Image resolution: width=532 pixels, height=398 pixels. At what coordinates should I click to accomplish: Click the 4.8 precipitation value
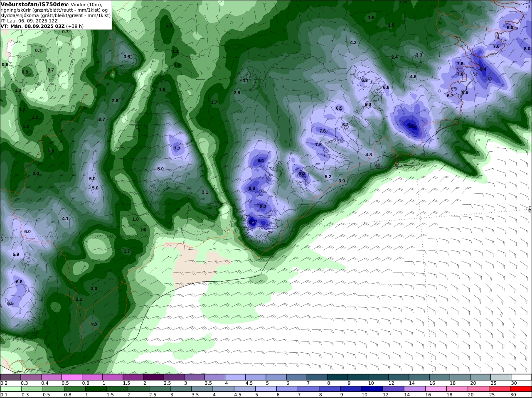[369, 155]
